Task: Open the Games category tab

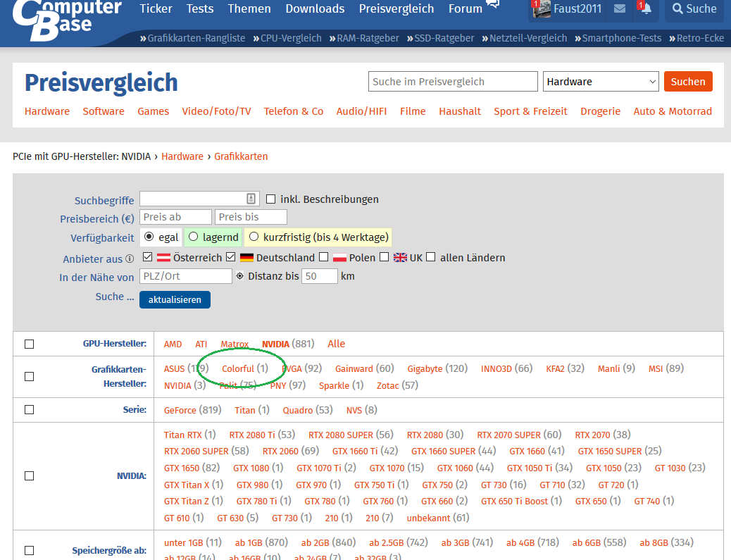Action: 153,111
